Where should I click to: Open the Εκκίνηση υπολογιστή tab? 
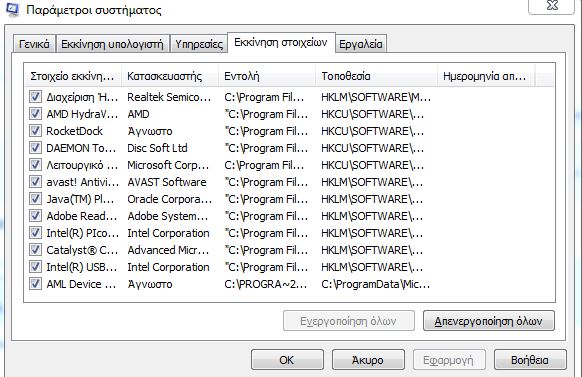coord(112,44)
